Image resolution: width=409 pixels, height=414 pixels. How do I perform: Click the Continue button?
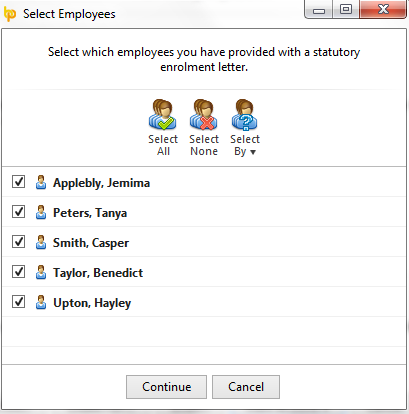pyautogui.click(x=166, y=387)
